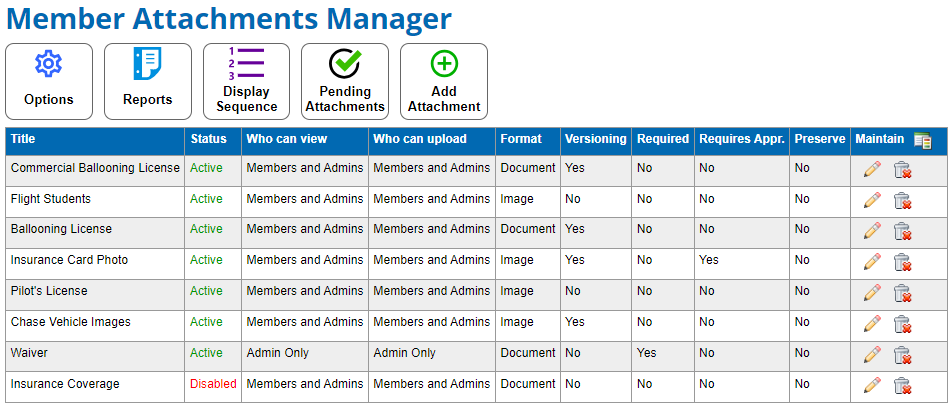Click the Title column header
The width and height of the screenshot is (949, 410).
point(23,139)
